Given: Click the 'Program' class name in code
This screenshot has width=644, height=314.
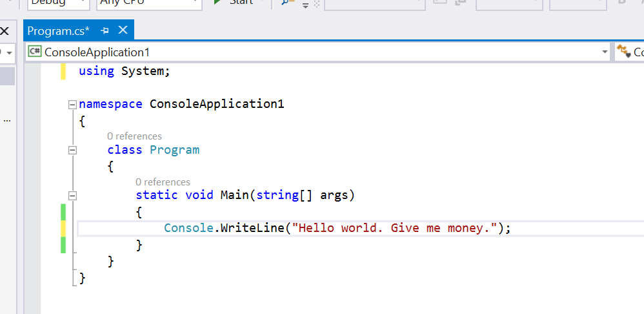Looking at the screenshot, I should (175, 150).
